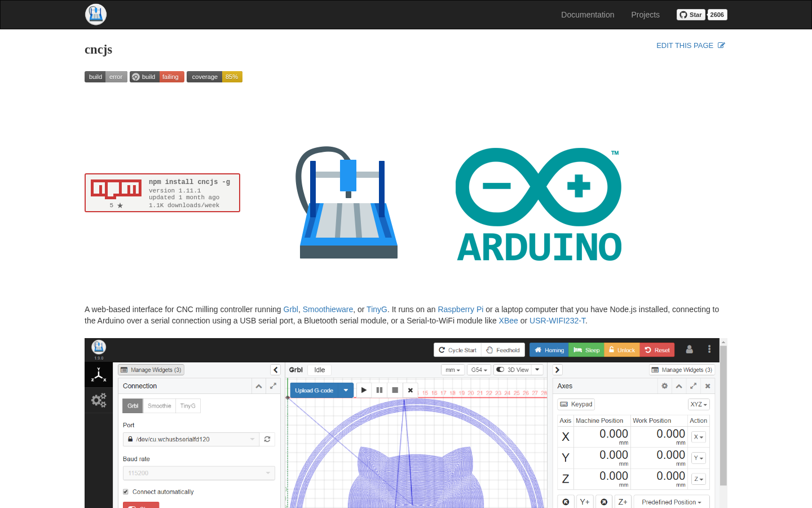This screenshot has height=508, width=812.
Task: Click the close G-code X button
Action: click(411, 390)
